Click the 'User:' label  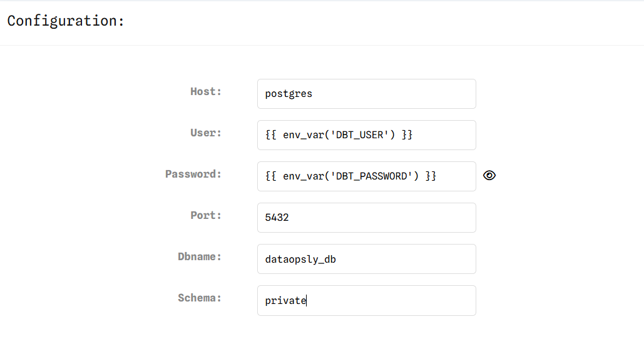click(x=206, y=133)
